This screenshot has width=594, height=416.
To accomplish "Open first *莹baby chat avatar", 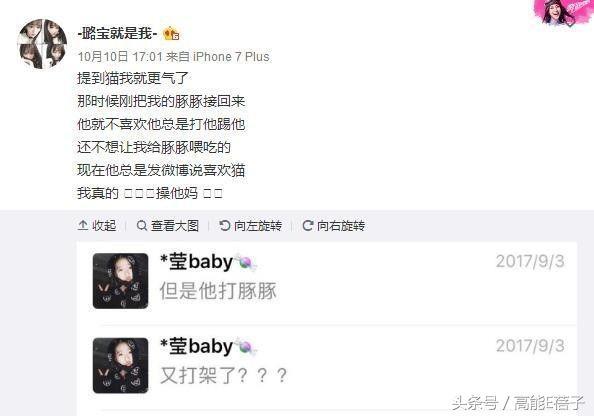I will 120,281.
